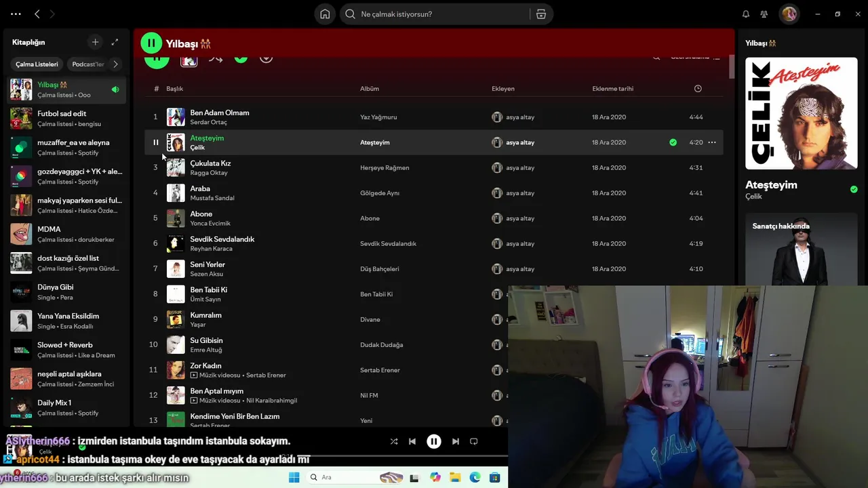Go back with the left arrow
868x488 pixels.
tap(37, 14)
